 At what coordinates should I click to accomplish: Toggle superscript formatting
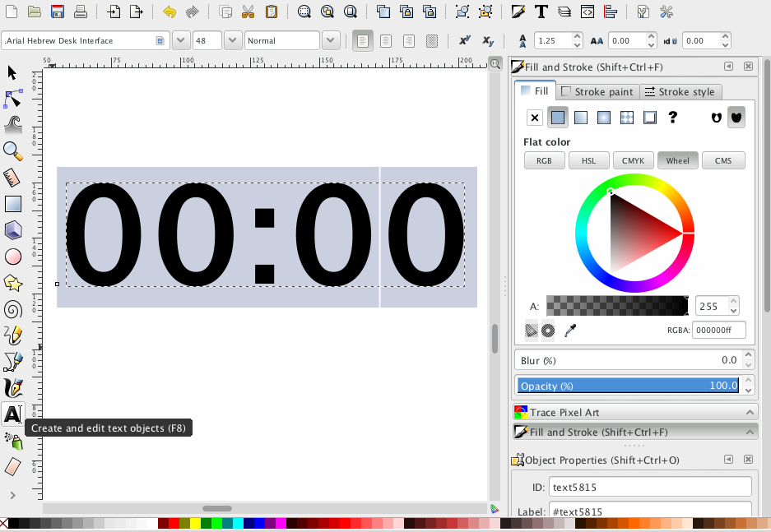[465, 40]
